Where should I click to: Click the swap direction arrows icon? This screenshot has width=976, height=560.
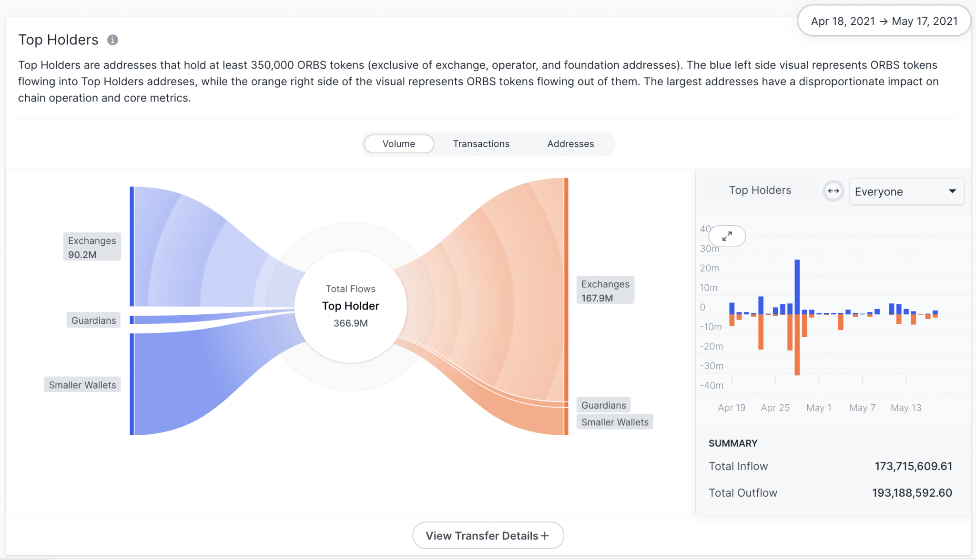[834, 191]
